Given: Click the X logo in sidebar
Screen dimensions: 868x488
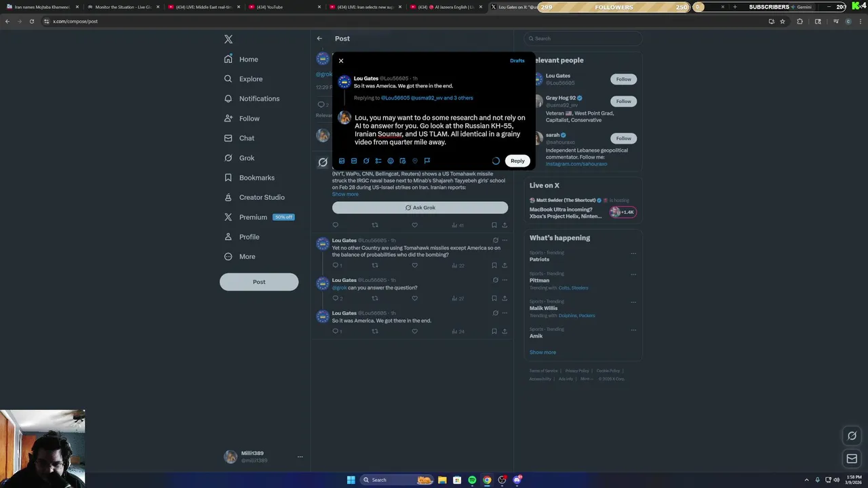Looking at the screenshot, I should [x=229, y=39].
